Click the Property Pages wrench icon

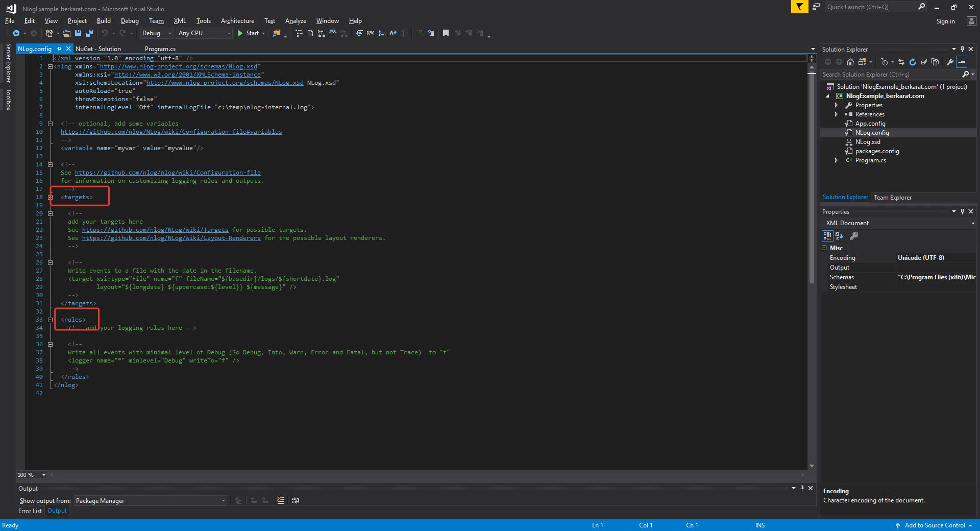click(854, 236)
